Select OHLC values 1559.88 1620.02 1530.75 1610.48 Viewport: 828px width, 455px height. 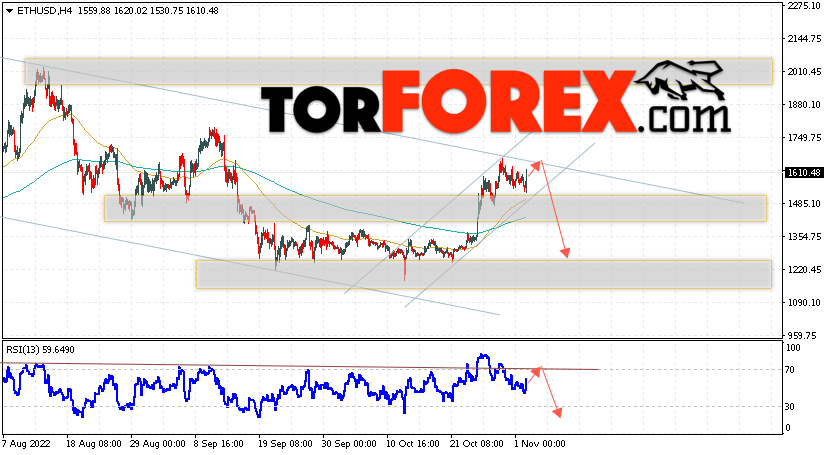coord(148,11)
